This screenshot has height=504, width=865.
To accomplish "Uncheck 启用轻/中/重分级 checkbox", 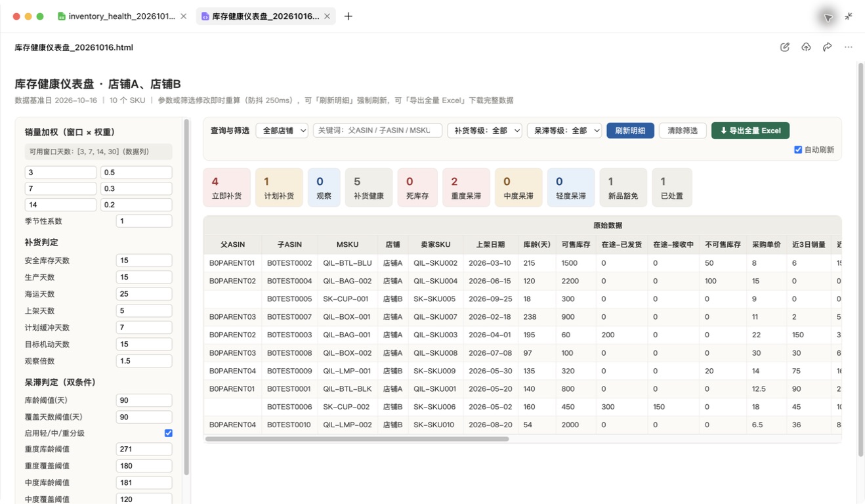I will 169,433.
